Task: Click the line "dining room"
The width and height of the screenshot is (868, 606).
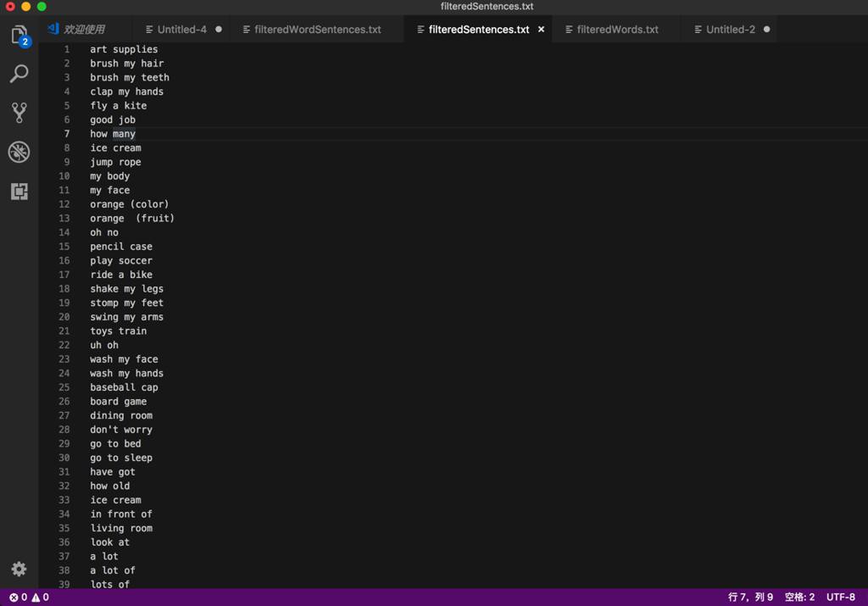Action: pos(121,415)
